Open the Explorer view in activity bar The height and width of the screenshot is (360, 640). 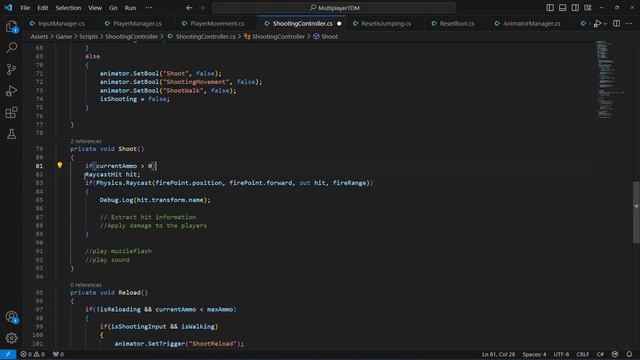pos(11,27)
